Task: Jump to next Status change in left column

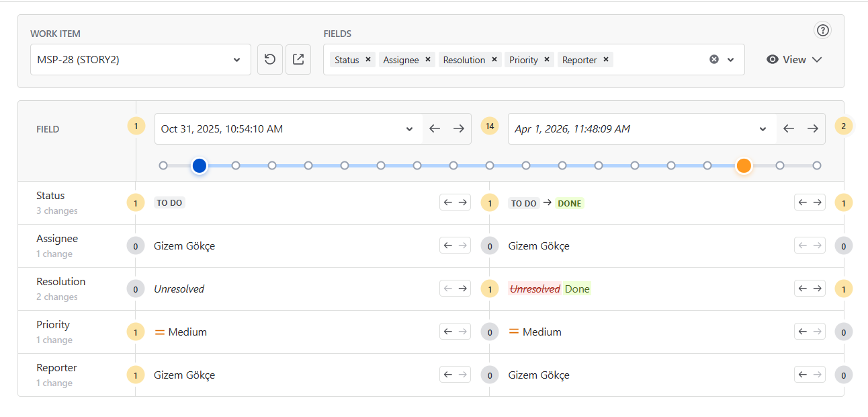Action: tap(463, 202)
